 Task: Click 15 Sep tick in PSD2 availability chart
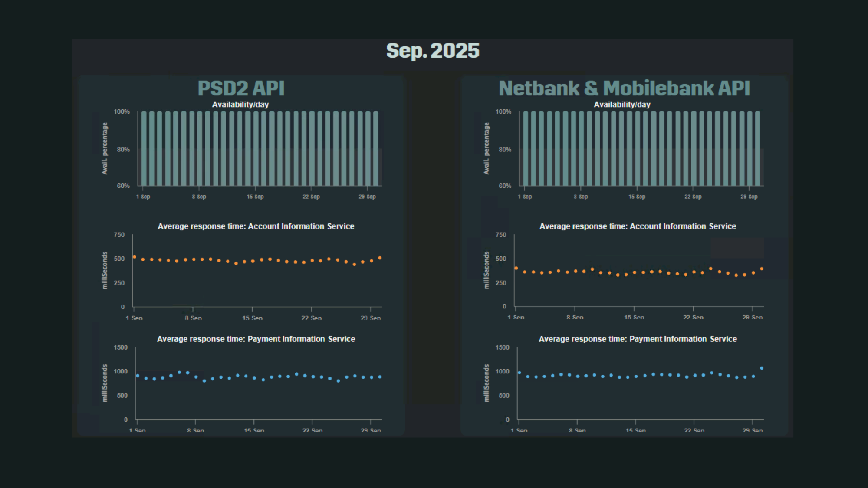(x=255, y=197)
